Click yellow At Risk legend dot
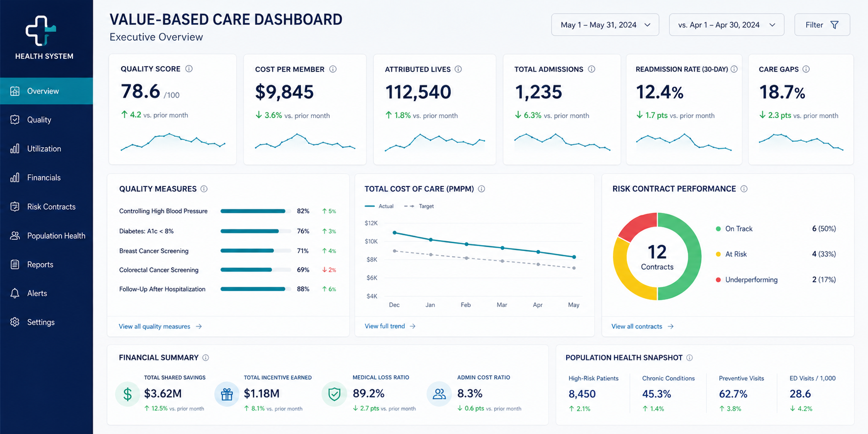868x434 pixels. pos(718,254)
